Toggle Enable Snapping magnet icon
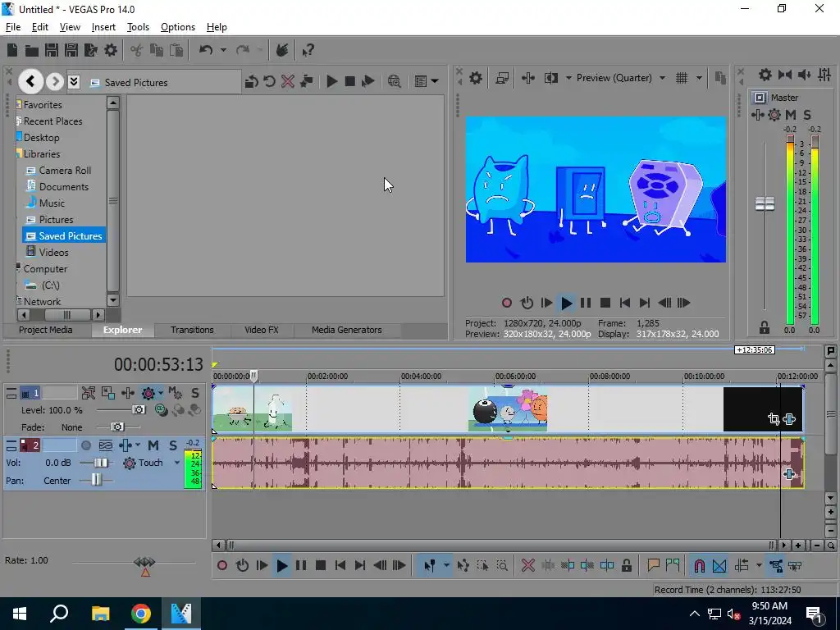Image resolution: width=840 pixels, height=630 pixels. click(699, 565)
